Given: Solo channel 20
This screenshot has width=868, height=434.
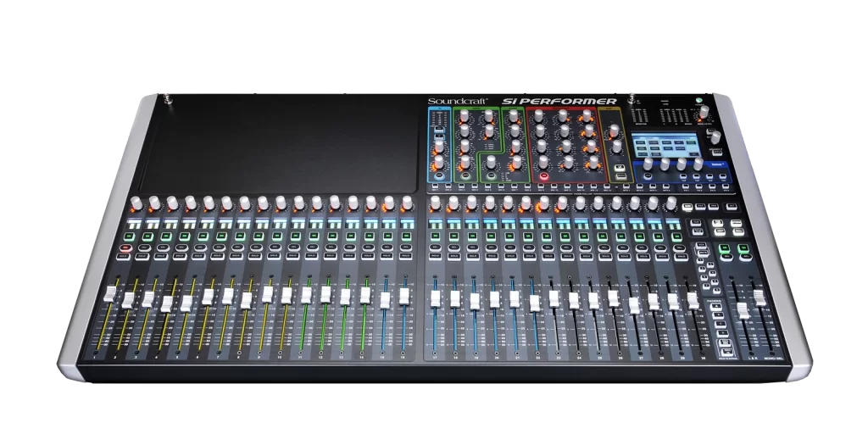Looking at the screenshot, I should (x=492, y=256).
